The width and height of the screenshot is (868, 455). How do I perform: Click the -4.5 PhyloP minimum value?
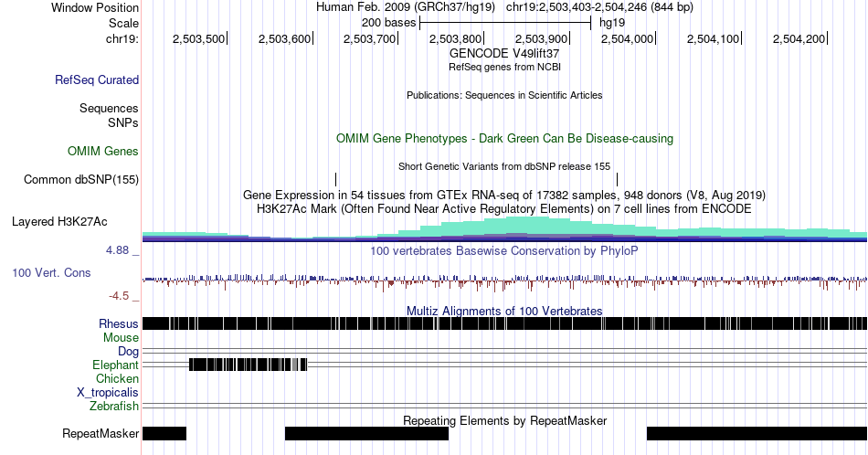119,296
